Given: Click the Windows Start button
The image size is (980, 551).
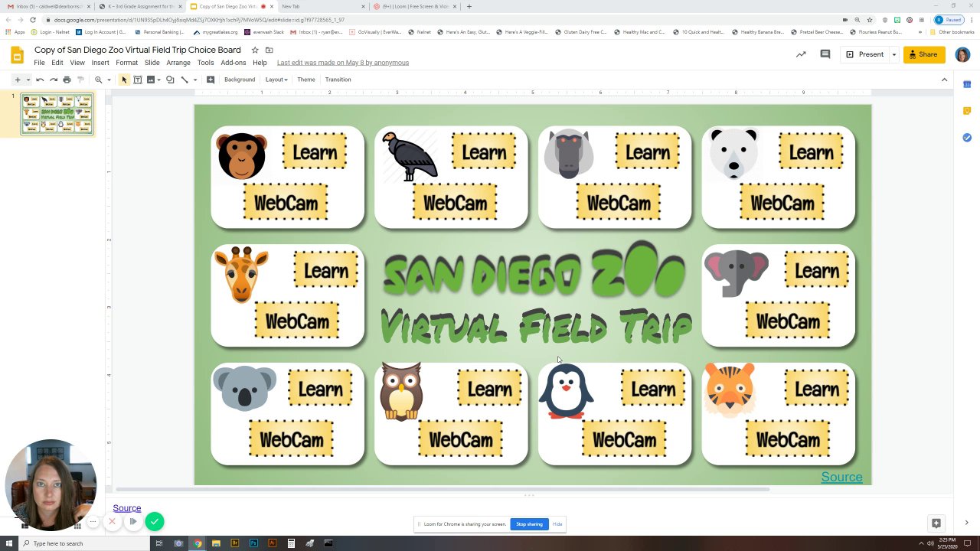Looking at the screenshot, I should point(8,543).
